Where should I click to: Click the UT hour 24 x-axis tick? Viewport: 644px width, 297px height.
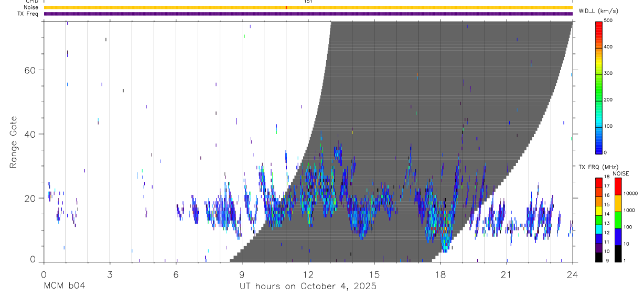point(573,274)
